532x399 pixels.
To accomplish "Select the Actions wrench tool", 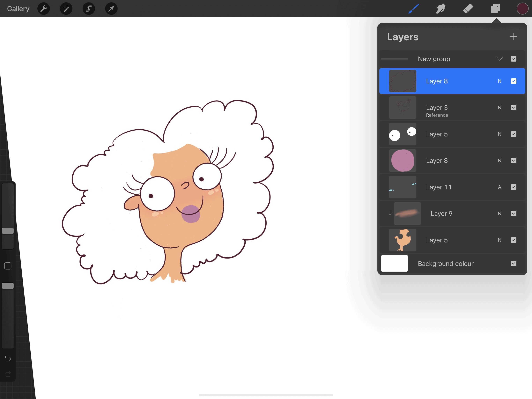I will [x=44, y=8].
